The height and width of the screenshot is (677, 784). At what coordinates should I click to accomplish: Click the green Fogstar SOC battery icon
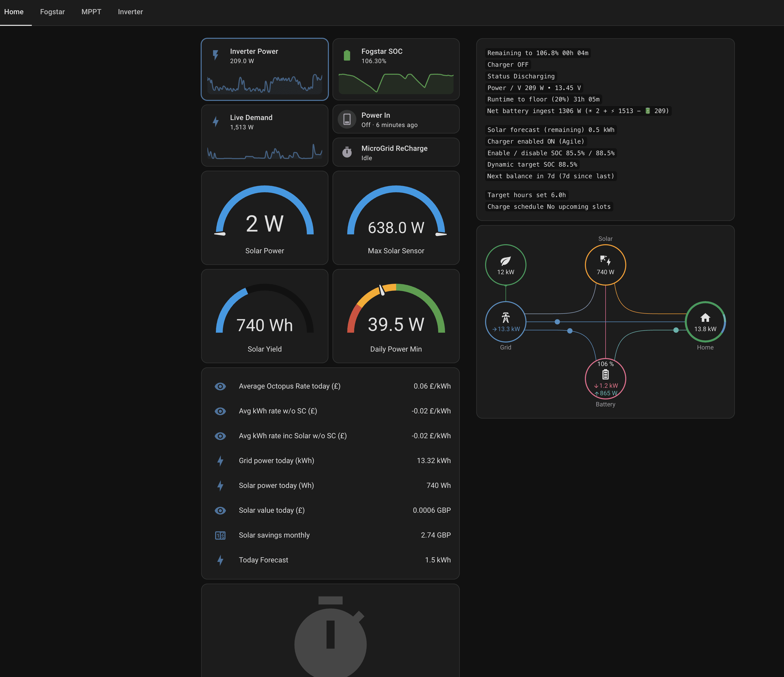click(346, 55)
